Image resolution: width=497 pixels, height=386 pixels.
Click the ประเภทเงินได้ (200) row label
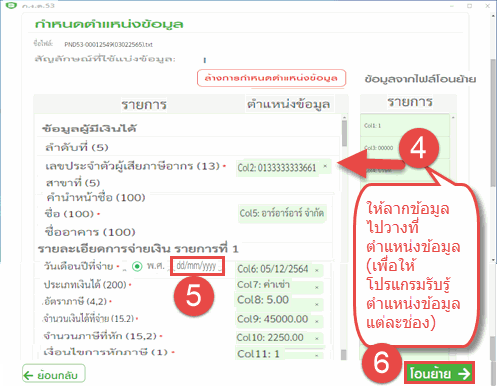tap(85, 285)
